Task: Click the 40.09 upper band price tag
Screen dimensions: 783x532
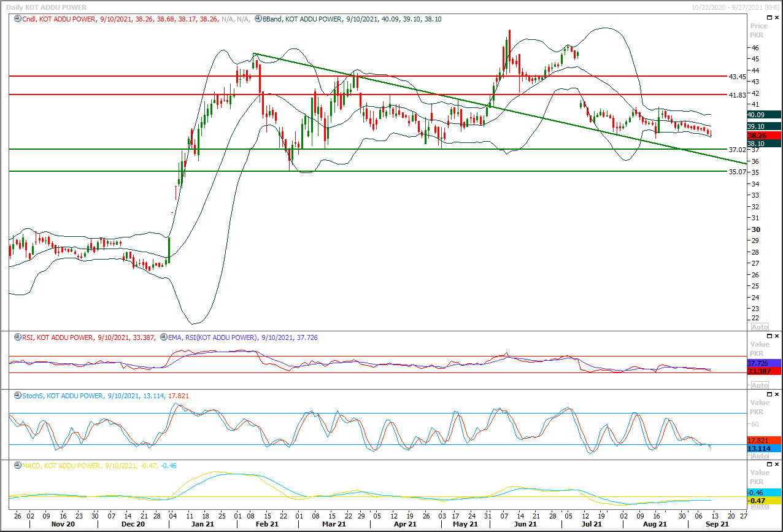Action: point(764,115)
